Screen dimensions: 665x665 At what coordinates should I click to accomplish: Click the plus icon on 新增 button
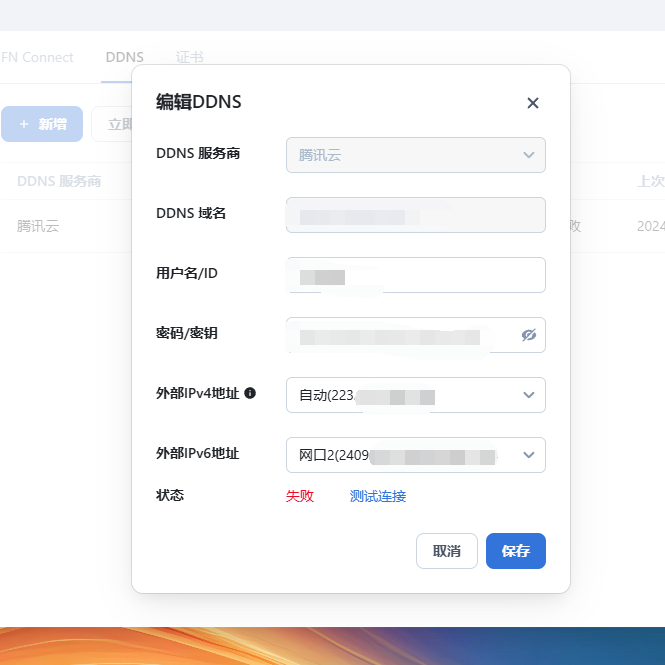23,124
